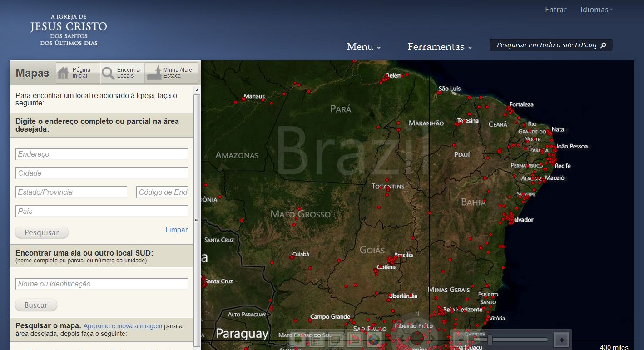
Task: Open the Menu dropdown
Action: (x=363, y=47)
